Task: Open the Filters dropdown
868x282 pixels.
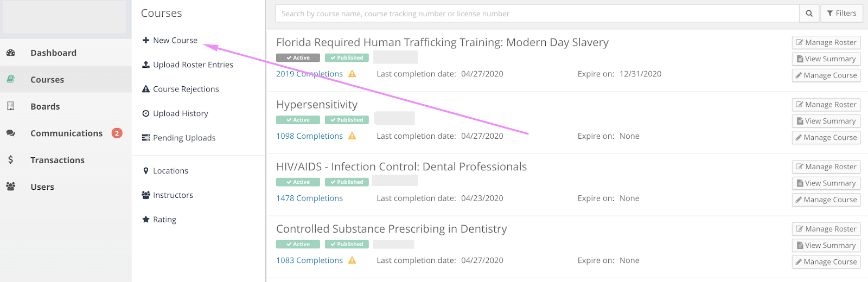Action: point(841,14)
